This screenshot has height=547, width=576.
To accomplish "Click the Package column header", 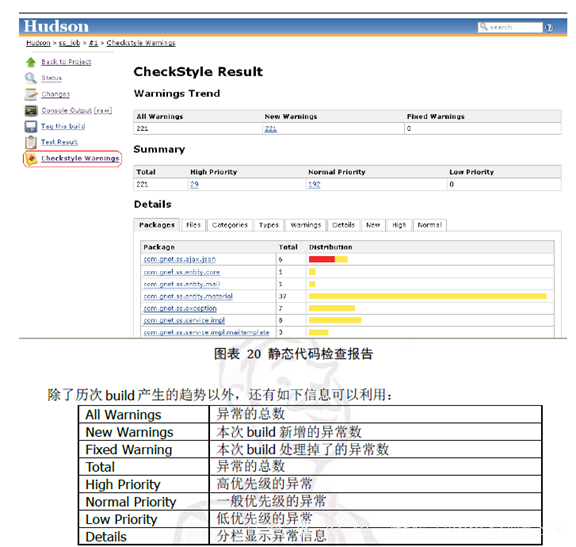I will coord(159,247).
